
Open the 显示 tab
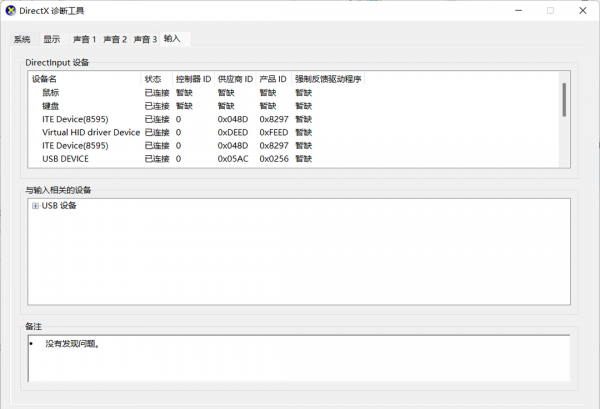[x=52, y=39]
